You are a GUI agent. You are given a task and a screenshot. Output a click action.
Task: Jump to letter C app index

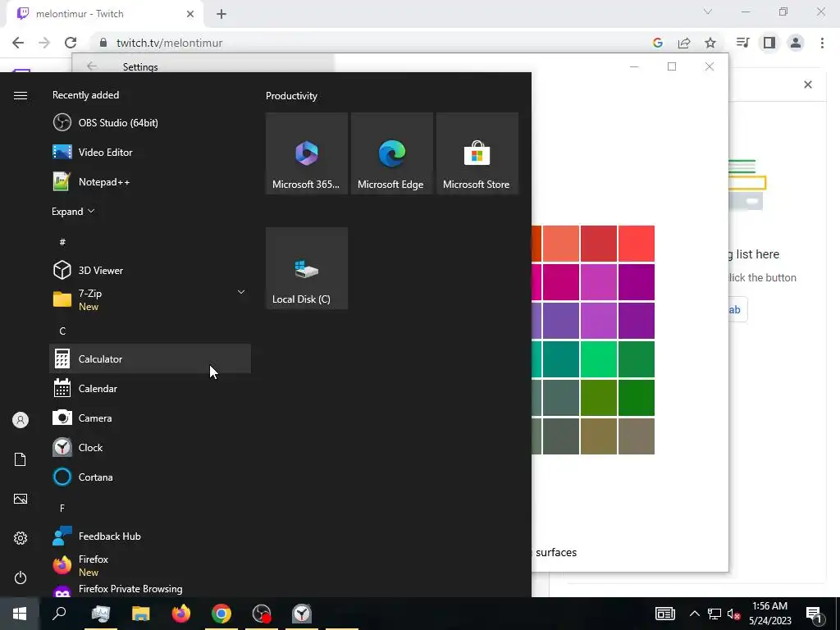pyautogui.click(x=62, y=331)
